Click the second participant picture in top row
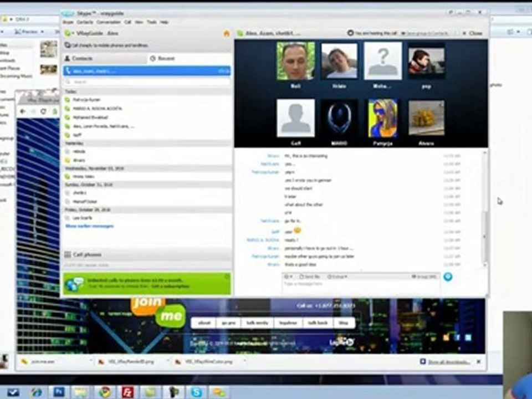 coord(339,61)
